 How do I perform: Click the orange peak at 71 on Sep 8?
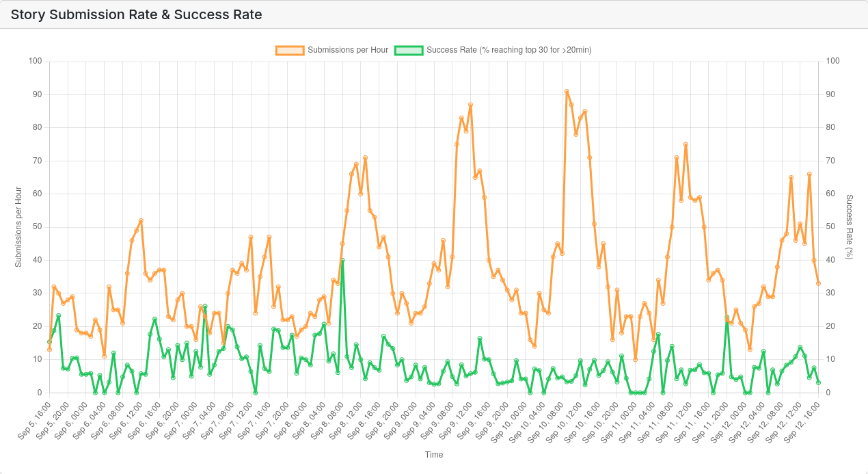coord(365,158)
